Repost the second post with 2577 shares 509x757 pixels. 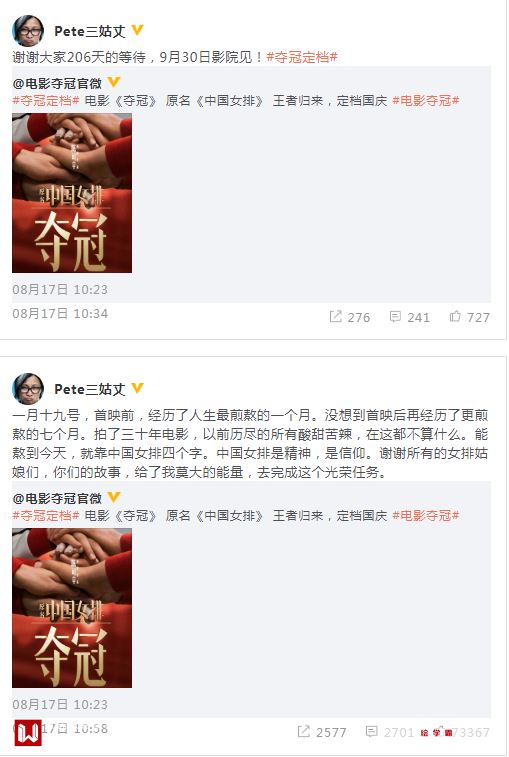(x=322, y=732)
